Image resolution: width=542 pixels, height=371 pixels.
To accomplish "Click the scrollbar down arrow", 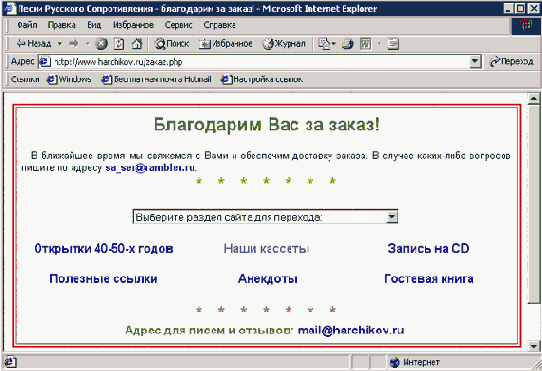I will click(534, 345).
